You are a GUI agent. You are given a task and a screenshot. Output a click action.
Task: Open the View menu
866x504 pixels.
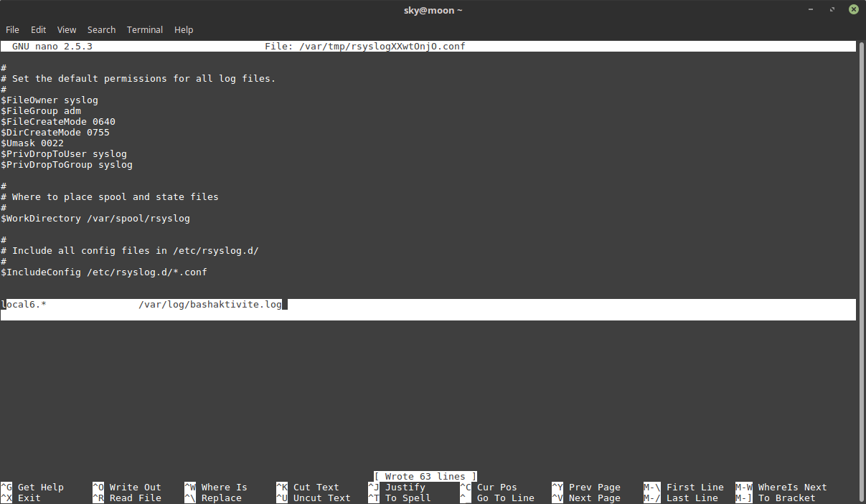click(66, 29)
